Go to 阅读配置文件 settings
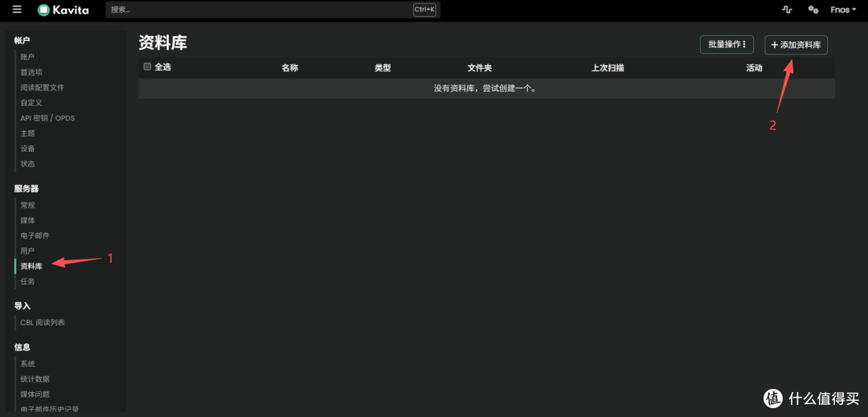Screen dimensions: 868x417 pos(42,88)
